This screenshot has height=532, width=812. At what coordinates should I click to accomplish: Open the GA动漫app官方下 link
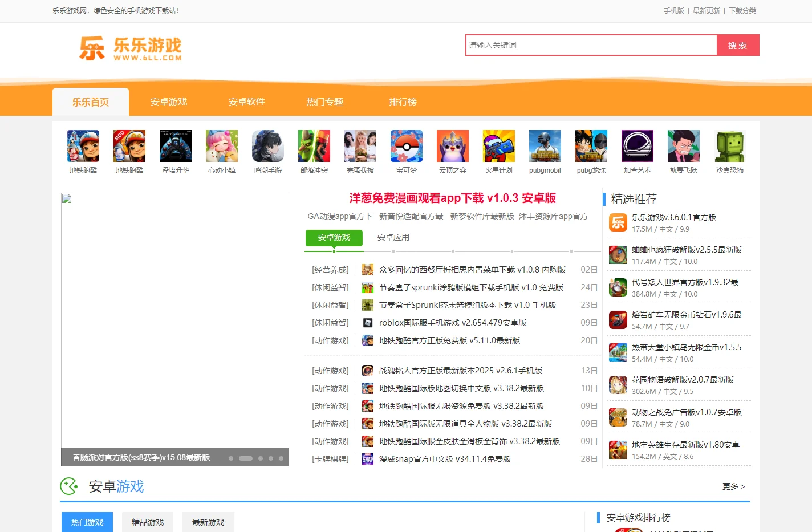[340, 216]
